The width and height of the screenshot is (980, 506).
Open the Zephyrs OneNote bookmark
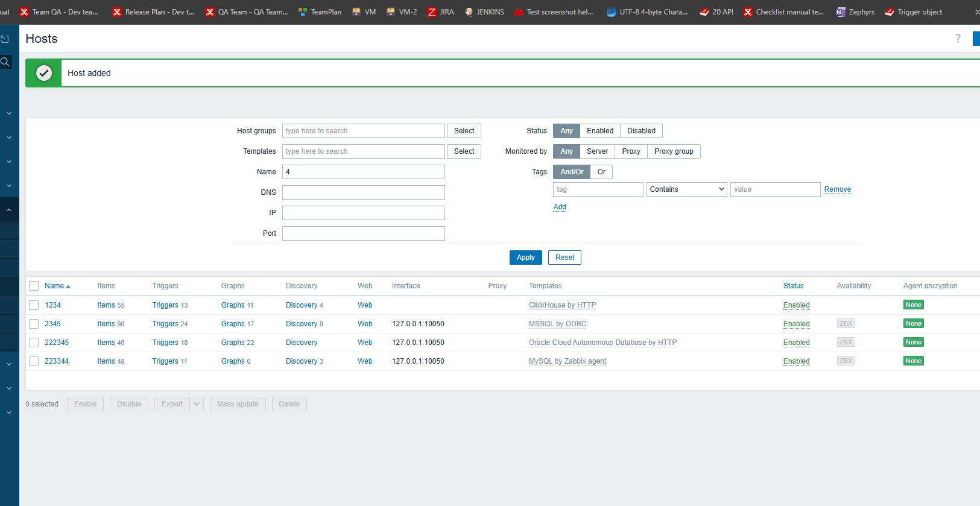(855, 12)
